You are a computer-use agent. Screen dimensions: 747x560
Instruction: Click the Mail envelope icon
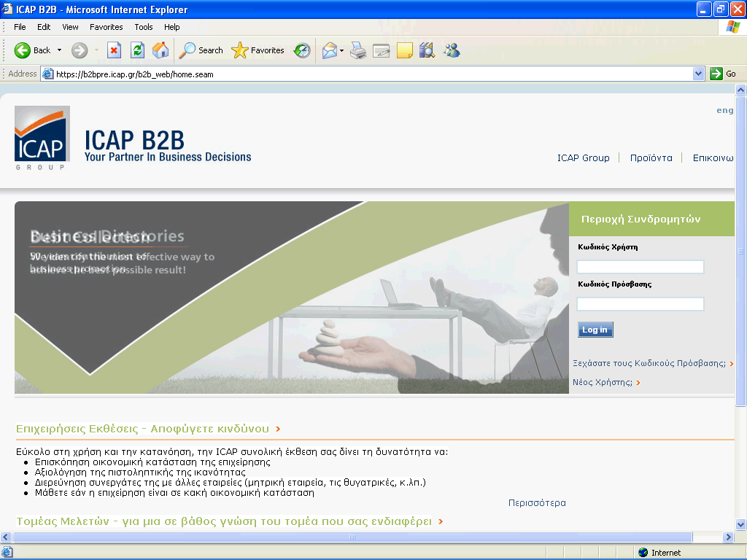tap(329, 50)
